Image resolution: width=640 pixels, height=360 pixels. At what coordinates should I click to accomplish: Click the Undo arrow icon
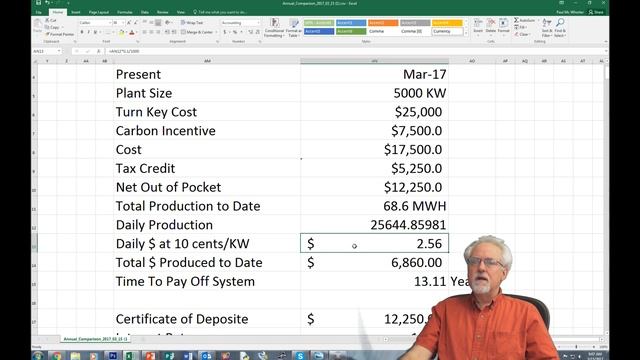click(x=47, y=3)
